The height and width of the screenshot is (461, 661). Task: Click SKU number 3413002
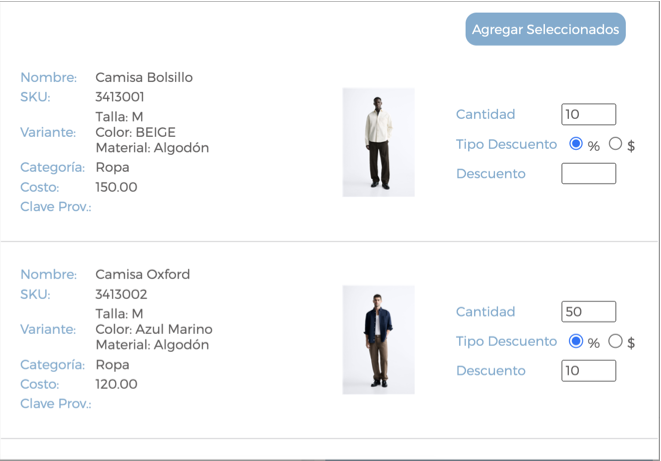click(x=121, y=294)
